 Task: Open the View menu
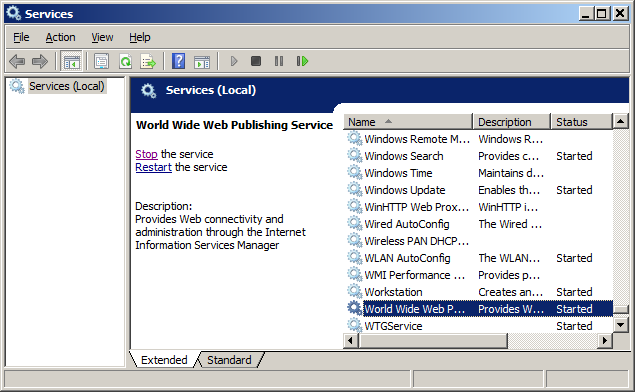click(x=102, y=37)
